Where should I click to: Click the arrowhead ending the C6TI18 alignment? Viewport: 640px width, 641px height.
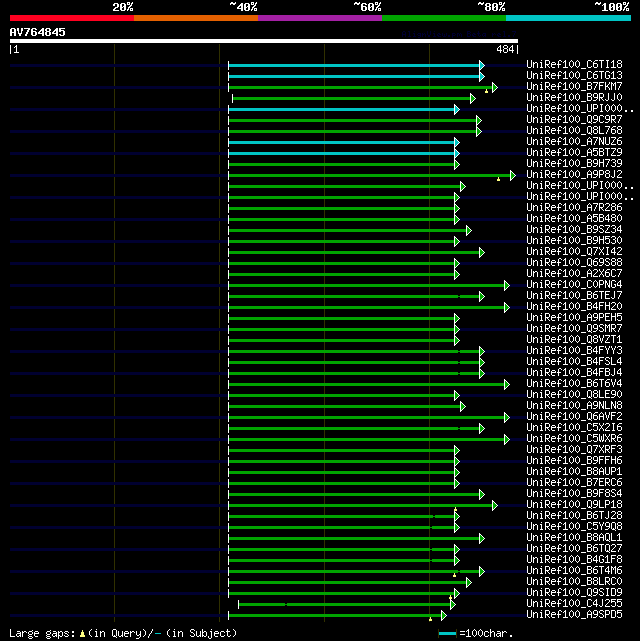482,65
